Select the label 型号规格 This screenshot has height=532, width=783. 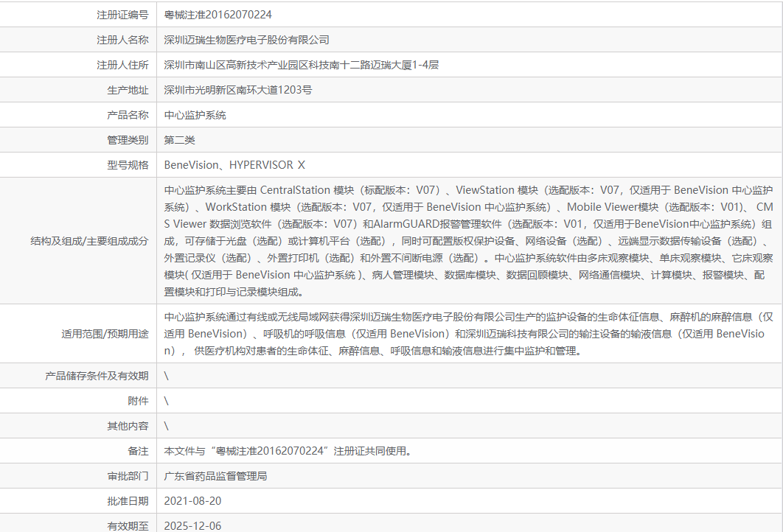[128, 165]
